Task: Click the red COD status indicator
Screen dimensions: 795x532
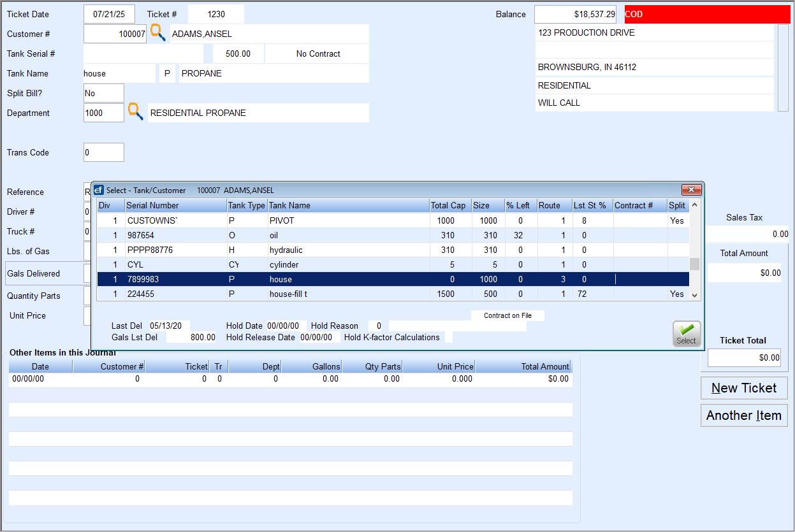Action: [x=706, y=14]
